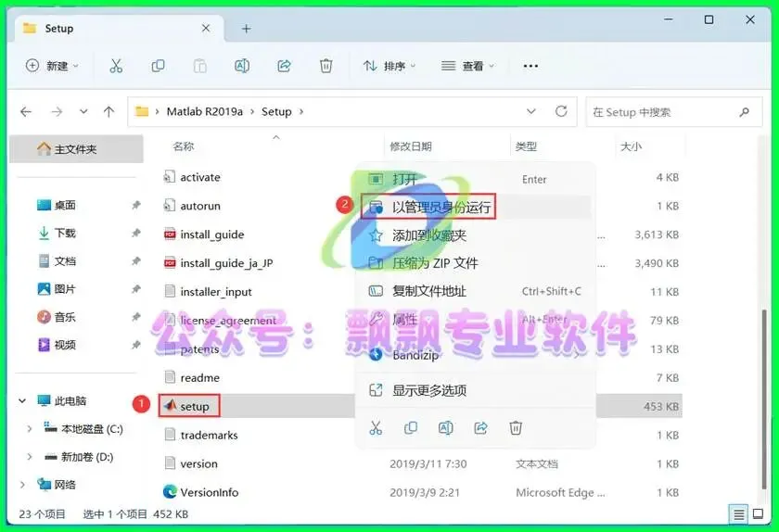Click the Rename icon in the top toolbar

[242, 66]
